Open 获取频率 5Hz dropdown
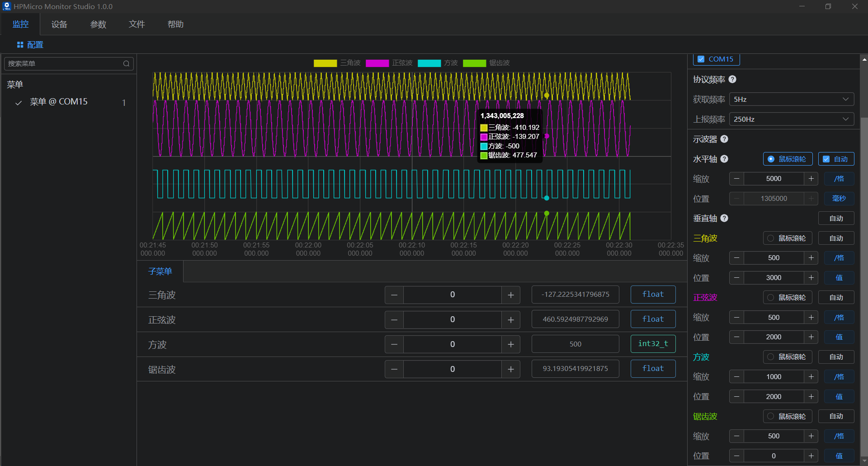This screenshot has width=868, height=466. (x=792, y=99)
